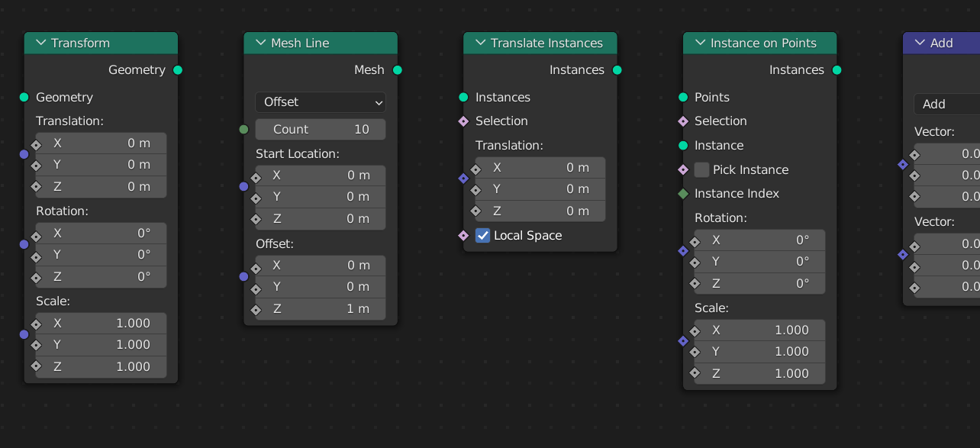Open the Offset mode dropdown in Mesh Line

(321, 102)
